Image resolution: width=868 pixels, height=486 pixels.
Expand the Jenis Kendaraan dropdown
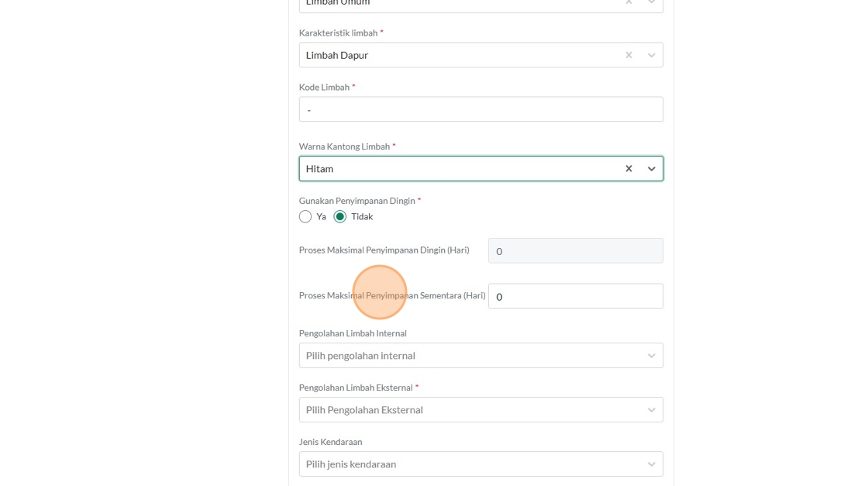(651, 464)
